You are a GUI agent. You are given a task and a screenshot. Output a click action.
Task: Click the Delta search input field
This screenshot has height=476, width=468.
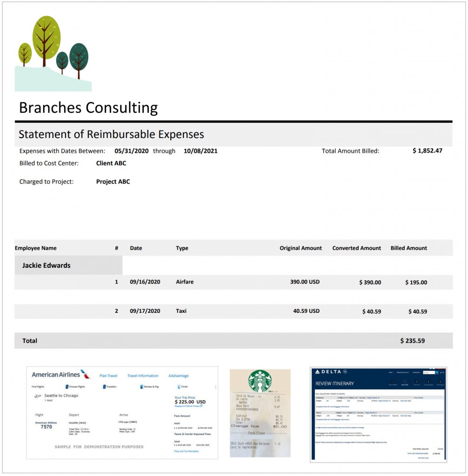pos(428,372)
